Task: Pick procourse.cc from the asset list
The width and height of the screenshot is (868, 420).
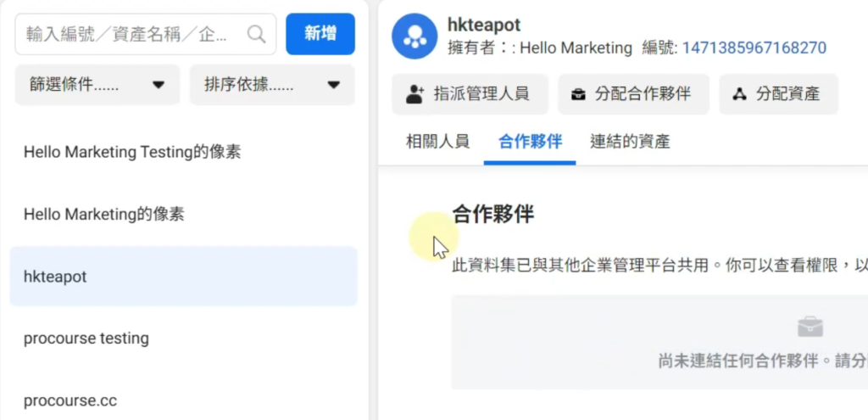Action: [70, 400]
